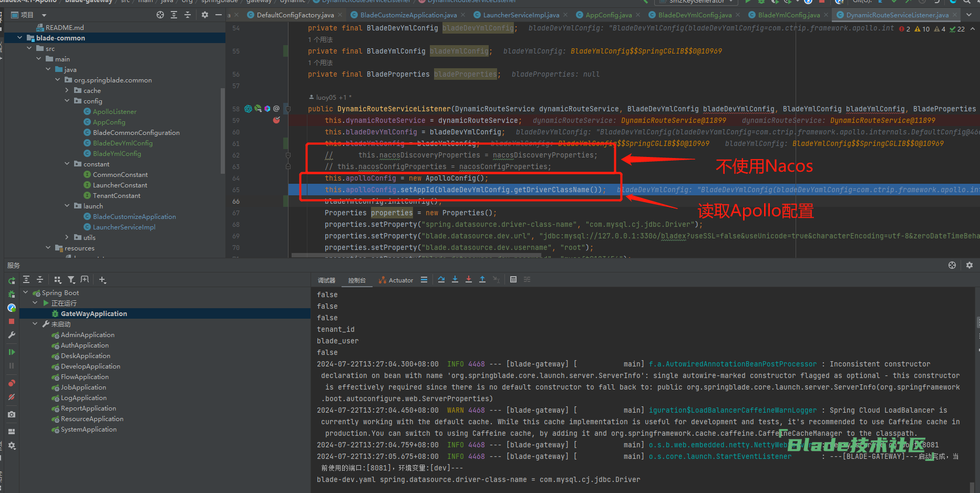The image size is (980, 493).
Task: Collapse Spring Boot node in Services tree
Action: [26, 292]
